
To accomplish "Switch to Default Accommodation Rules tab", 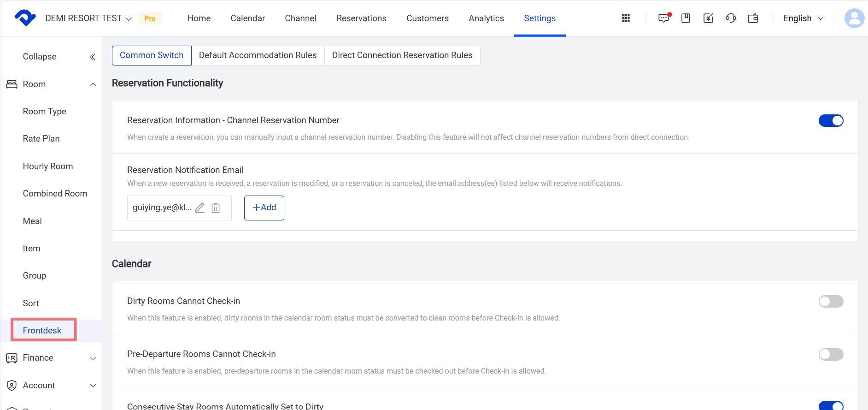I will pos(258,55).
